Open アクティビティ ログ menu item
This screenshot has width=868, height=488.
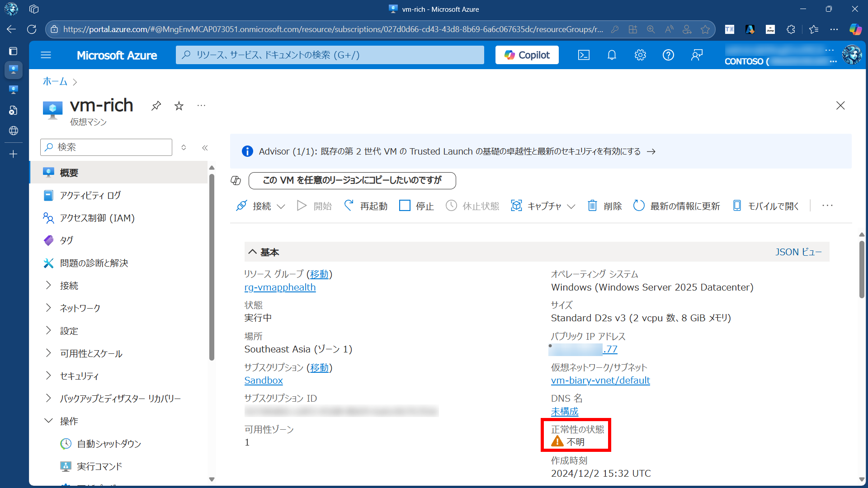coord(90,195)
